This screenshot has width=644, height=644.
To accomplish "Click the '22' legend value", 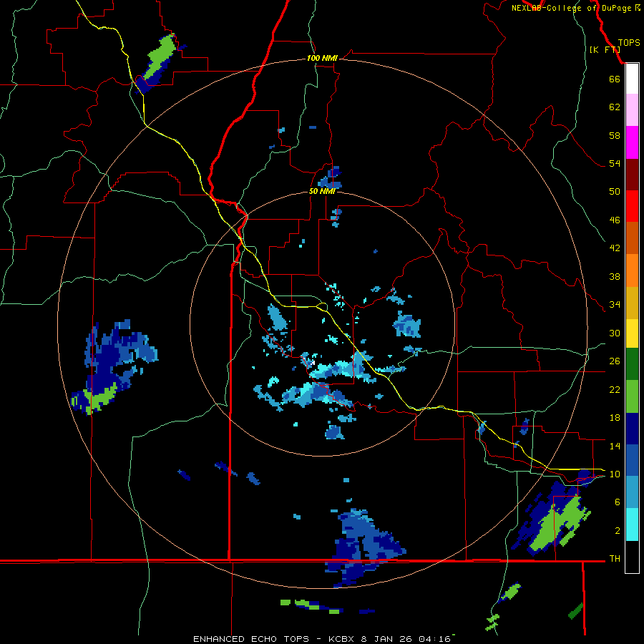I will click(615, 389).
